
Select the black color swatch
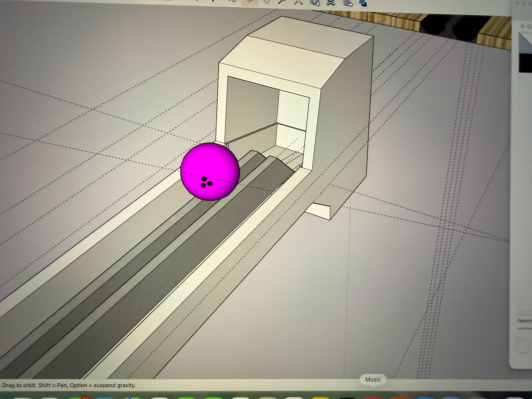click(525, 62)
